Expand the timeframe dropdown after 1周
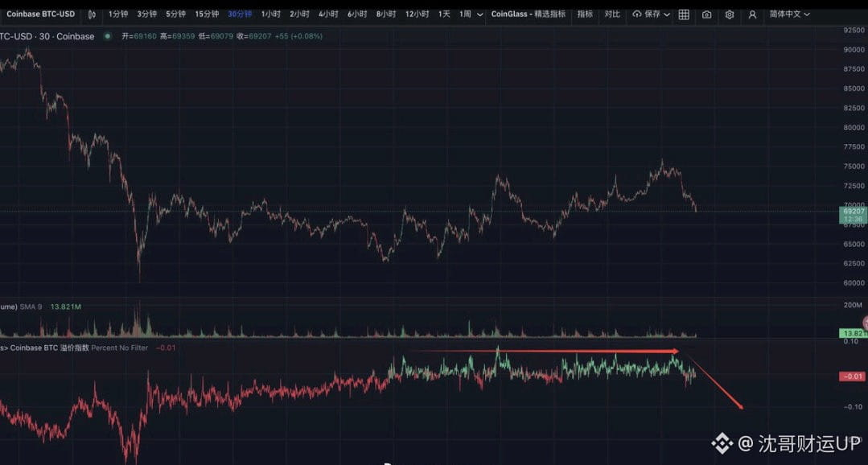This screenshot has width=868, height=465. pos(480,14)
